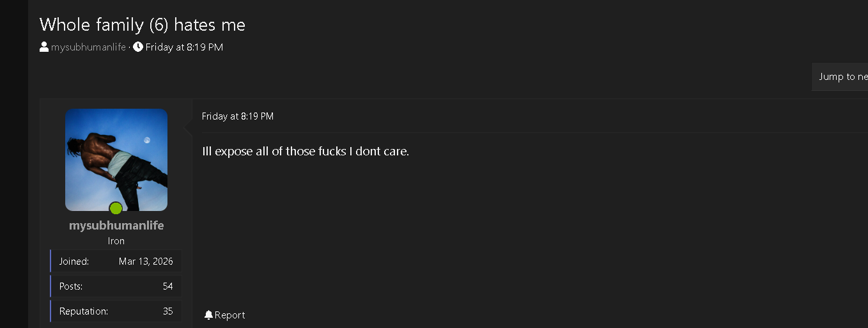Click the thread start date in header
Screen dimensions: 868x328
pos(184,47)
